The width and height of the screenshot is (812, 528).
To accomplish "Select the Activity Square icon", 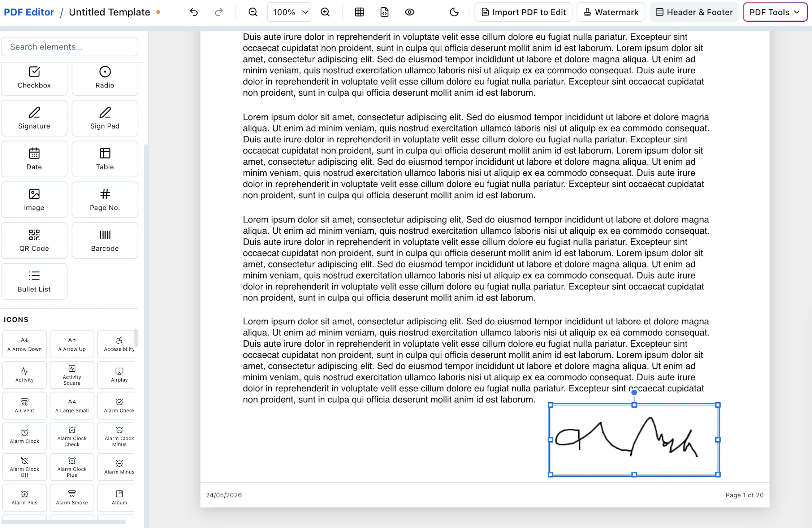I will [72, 375].
